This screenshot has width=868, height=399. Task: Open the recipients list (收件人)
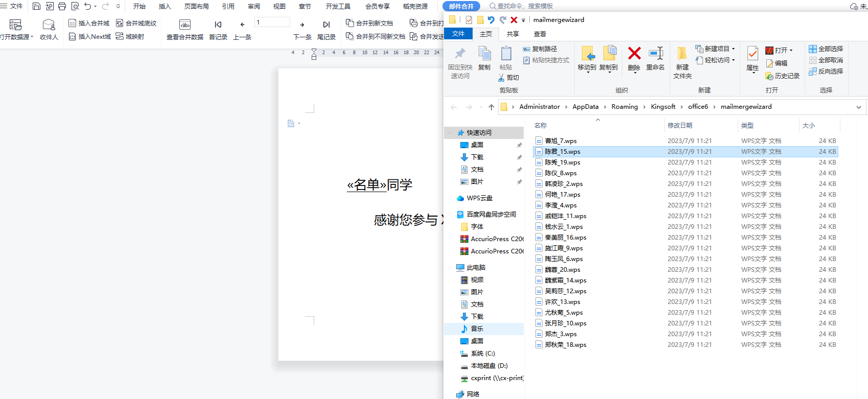coord(49,30)
